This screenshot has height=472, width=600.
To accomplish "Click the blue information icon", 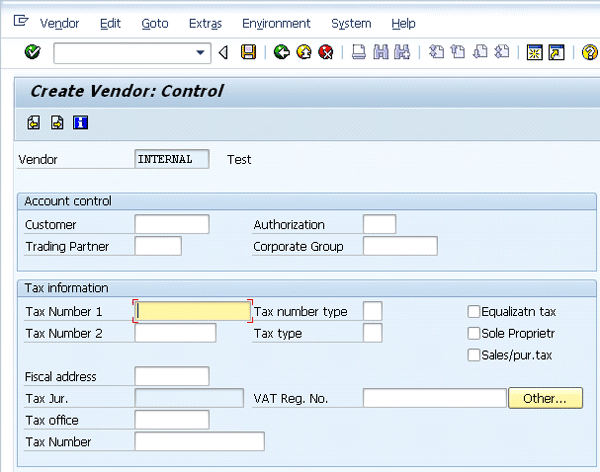I will click(x=81, y=123).
